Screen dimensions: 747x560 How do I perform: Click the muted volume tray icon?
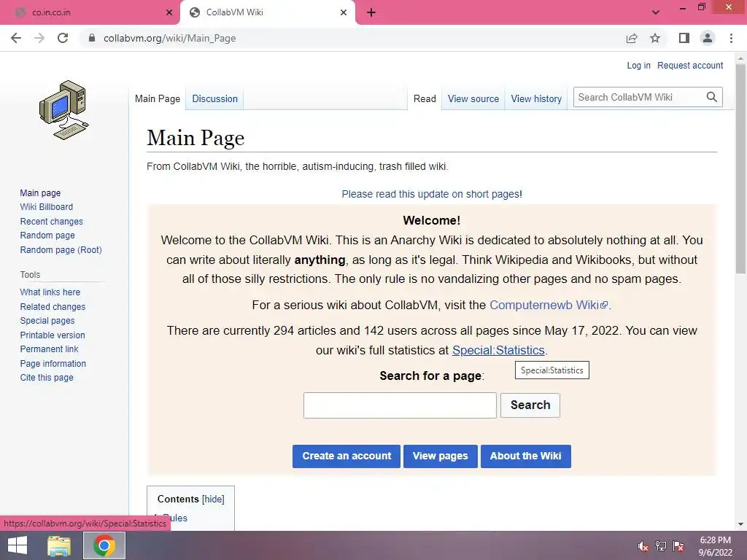(643, 546)
